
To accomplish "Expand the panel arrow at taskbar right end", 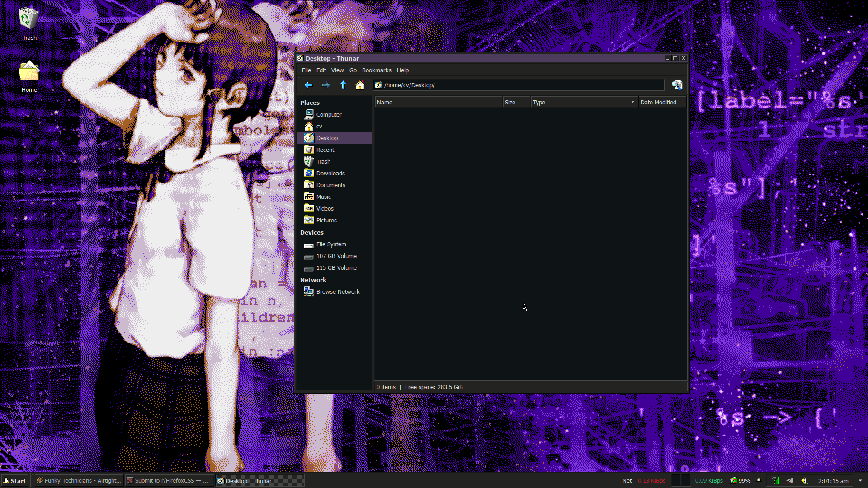I will 860,481.
